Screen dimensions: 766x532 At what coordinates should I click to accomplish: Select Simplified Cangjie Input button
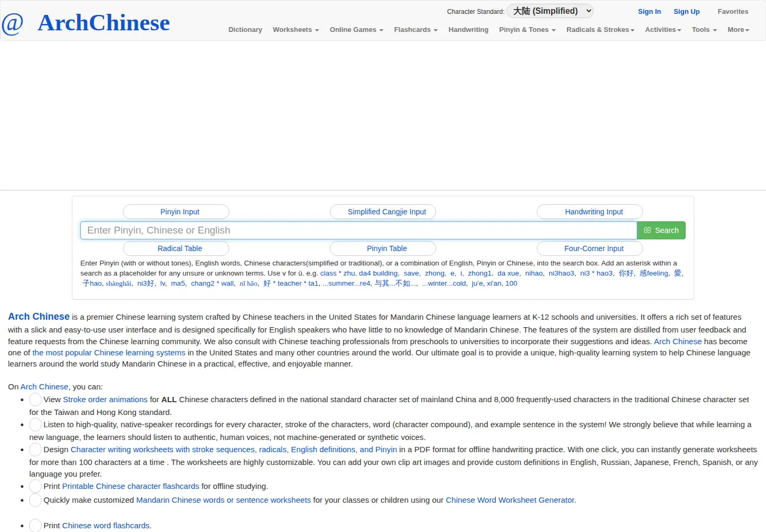pos(383,212)
